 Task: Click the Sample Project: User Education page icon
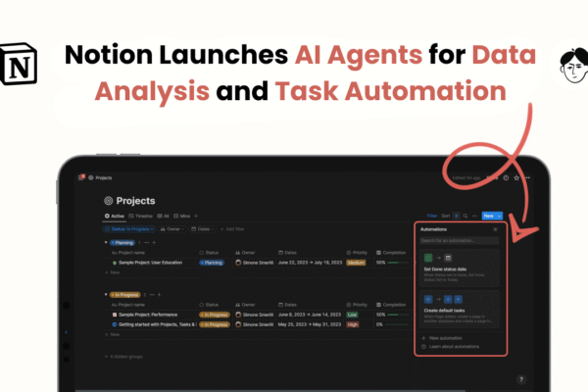pyautogui.click(x=115, y=263)
